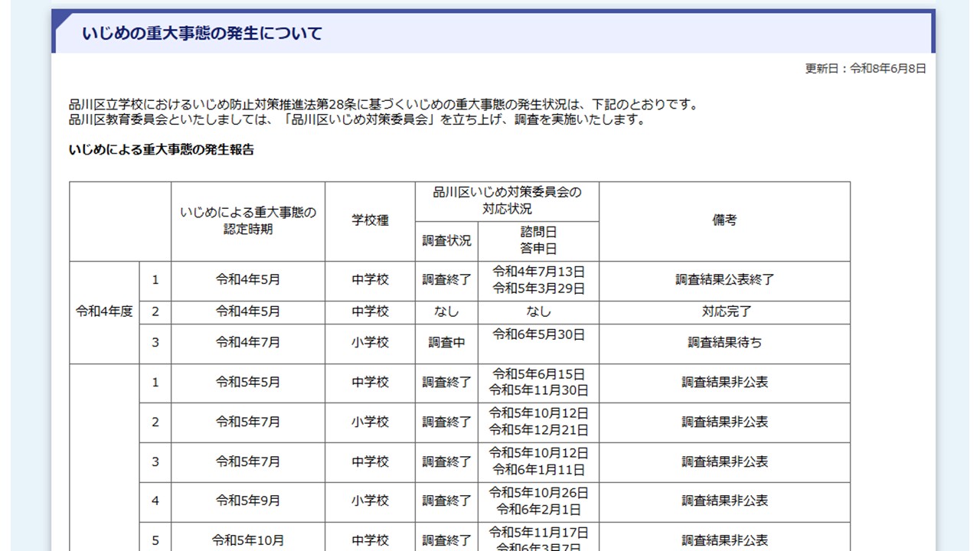Click 小学校 in the 調査中 row
Screen dimensions: 980x551
[x=371, y=343]
